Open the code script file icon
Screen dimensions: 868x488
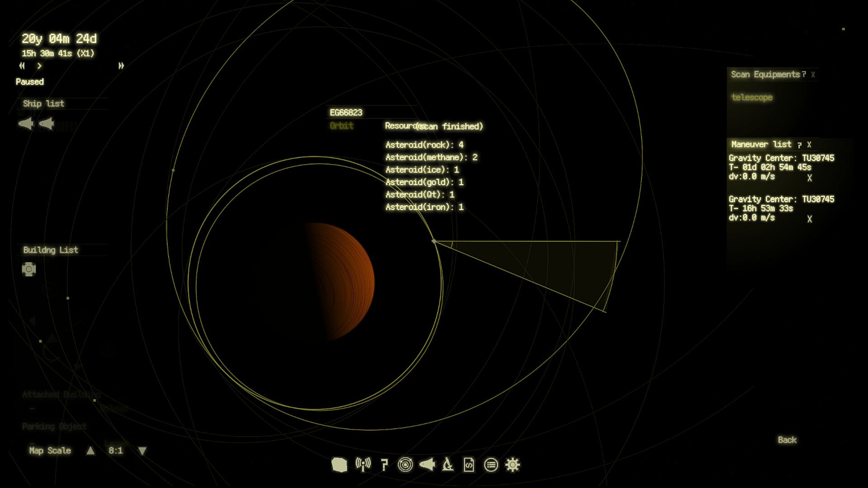point(469,465)
